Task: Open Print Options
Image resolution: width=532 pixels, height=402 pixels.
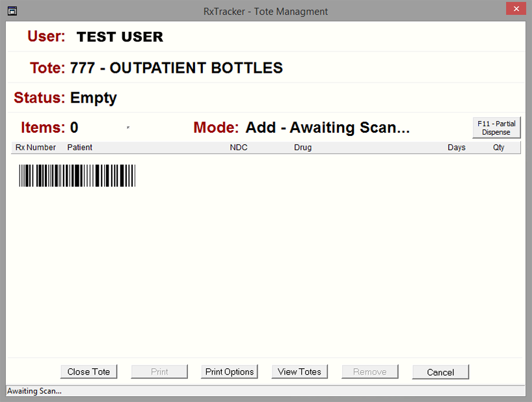Action: (x=230, y=371)
